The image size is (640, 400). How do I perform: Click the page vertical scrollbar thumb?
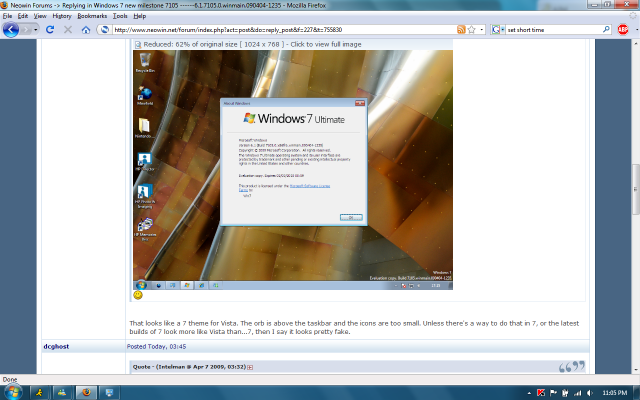pos(636,189)
